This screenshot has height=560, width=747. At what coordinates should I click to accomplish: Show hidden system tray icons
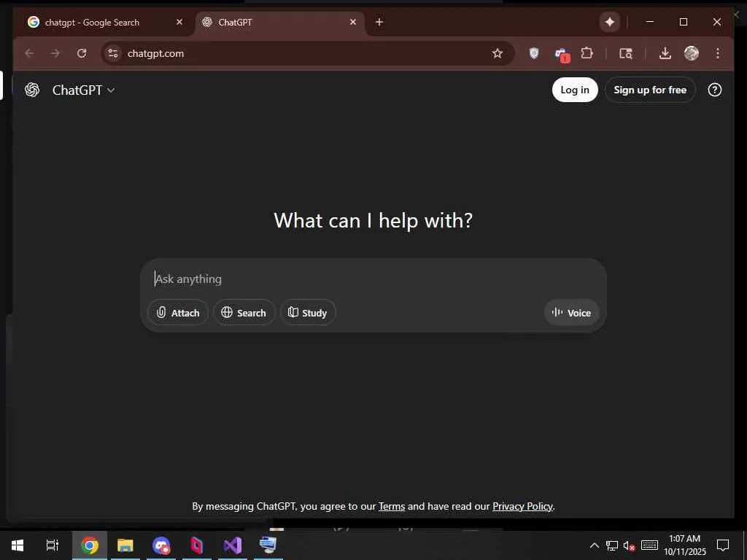coord(594,545)
